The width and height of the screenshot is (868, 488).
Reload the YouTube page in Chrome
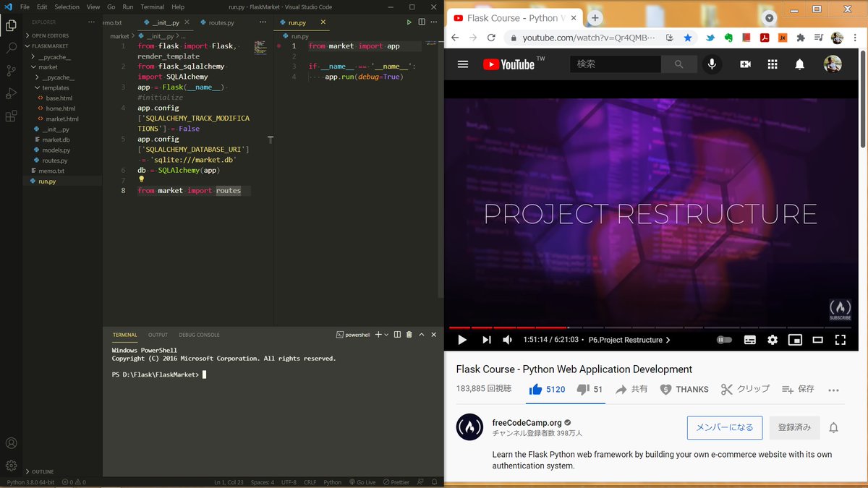[x=490, y=38]
